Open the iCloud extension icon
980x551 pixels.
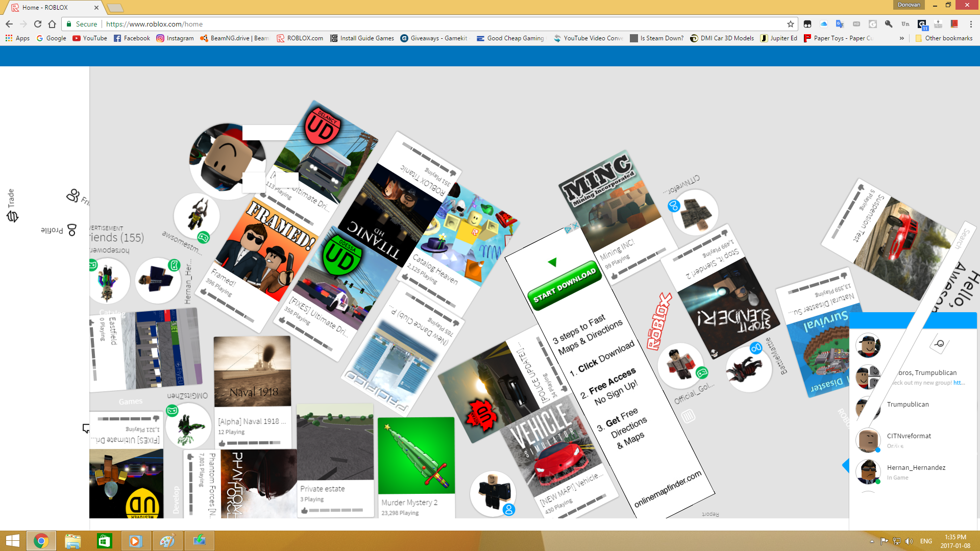824,24
